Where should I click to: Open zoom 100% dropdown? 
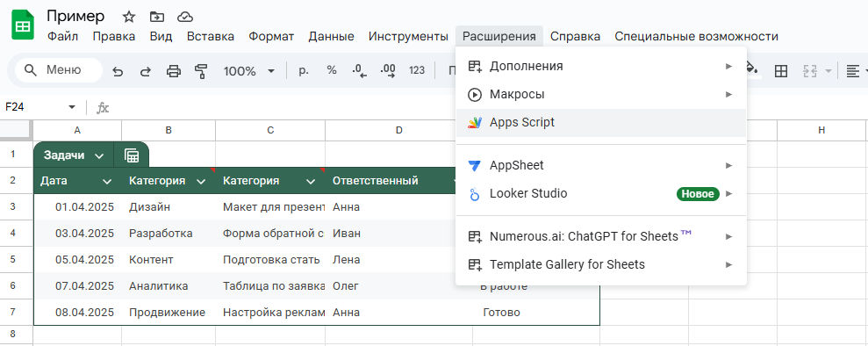(x=249, y=71)
